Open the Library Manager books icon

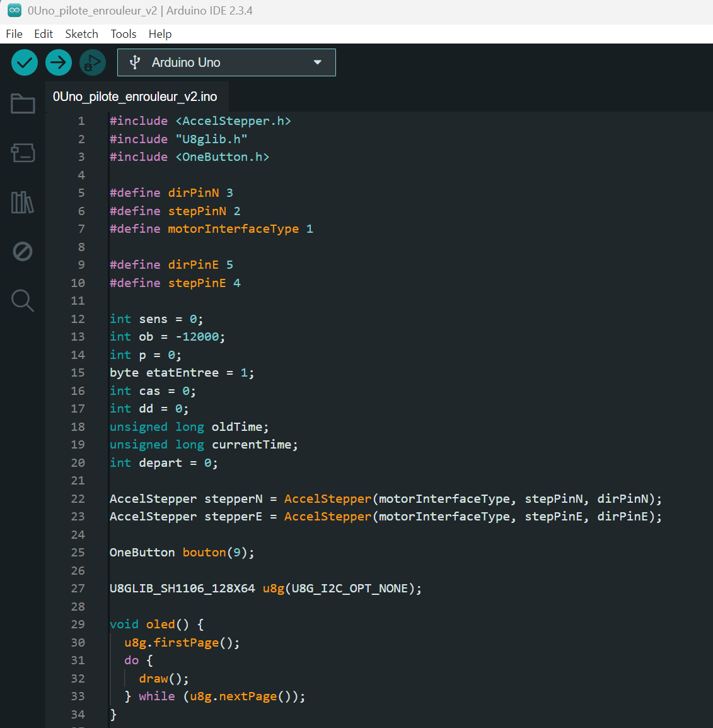click(23, 203)
